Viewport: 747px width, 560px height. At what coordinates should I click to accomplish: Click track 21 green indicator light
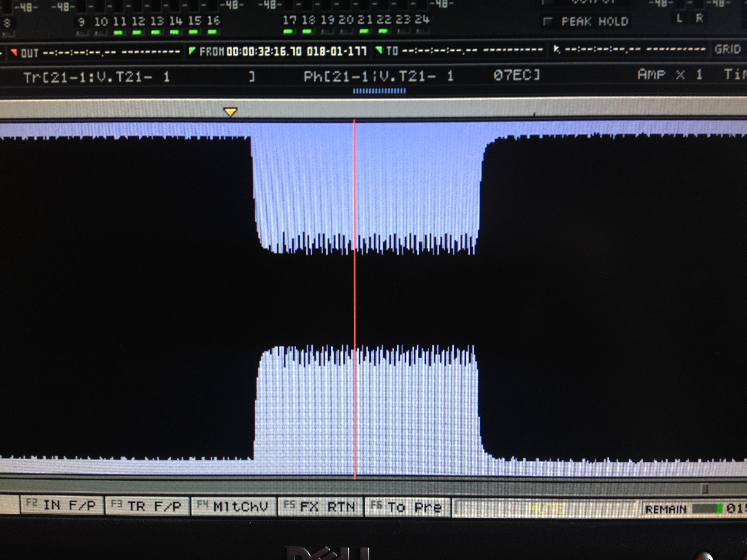[364, 31]
